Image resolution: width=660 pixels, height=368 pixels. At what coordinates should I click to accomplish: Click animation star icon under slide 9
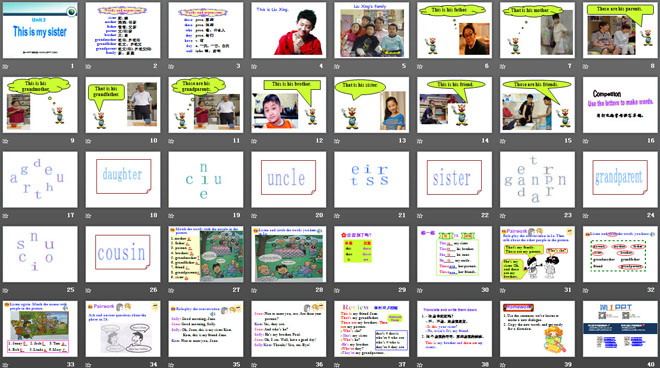(5, 141)
